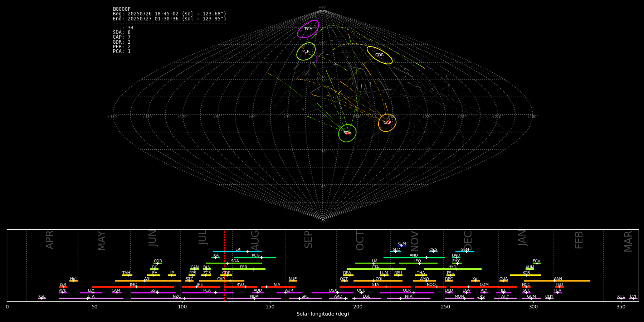
Task: Click the NZC pink activity bar
Action: tap(177, 298)
